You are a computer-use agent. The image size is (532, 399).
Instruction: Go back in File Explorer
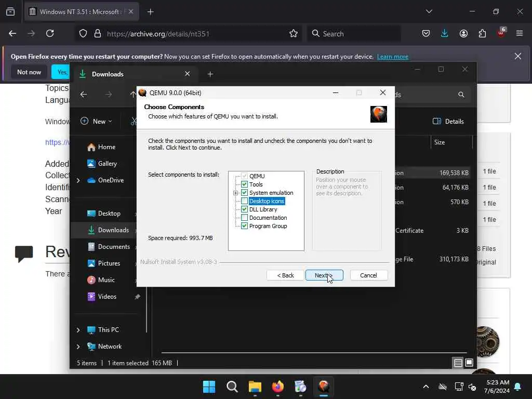click(x=84, y=95)
